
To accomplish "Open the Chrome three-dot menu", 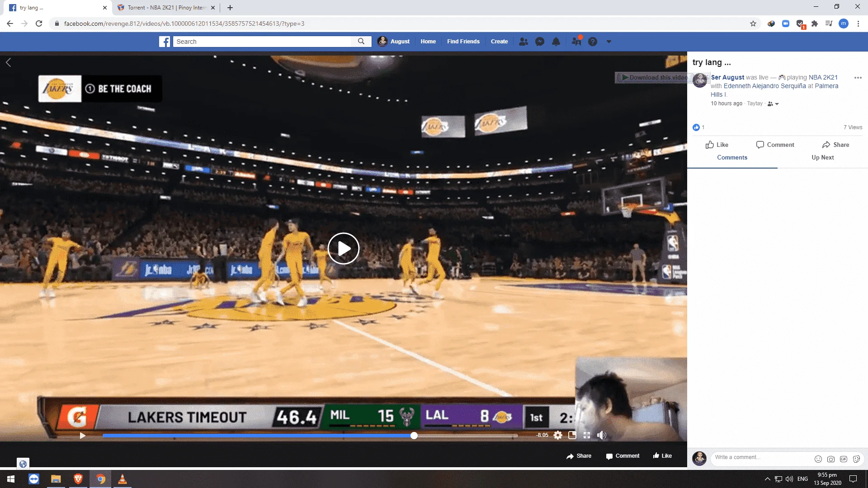I will tap(858, 23).
